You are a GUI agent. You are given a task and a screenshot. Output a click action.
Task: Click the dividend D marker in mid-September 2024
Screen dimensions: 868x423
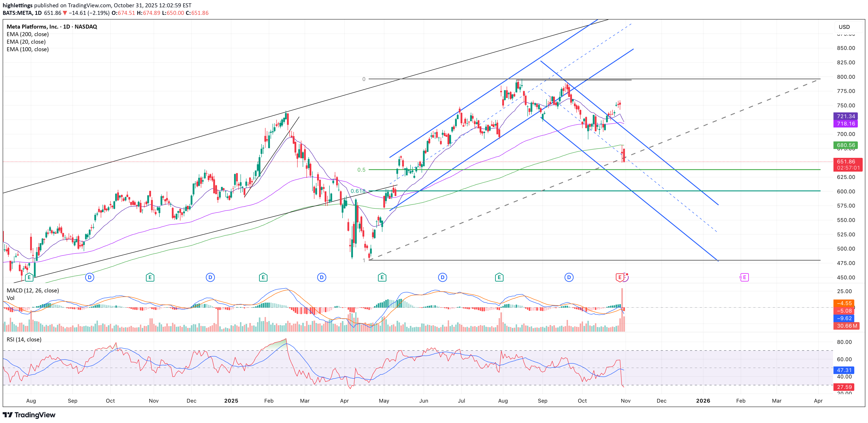click(89, 277)
